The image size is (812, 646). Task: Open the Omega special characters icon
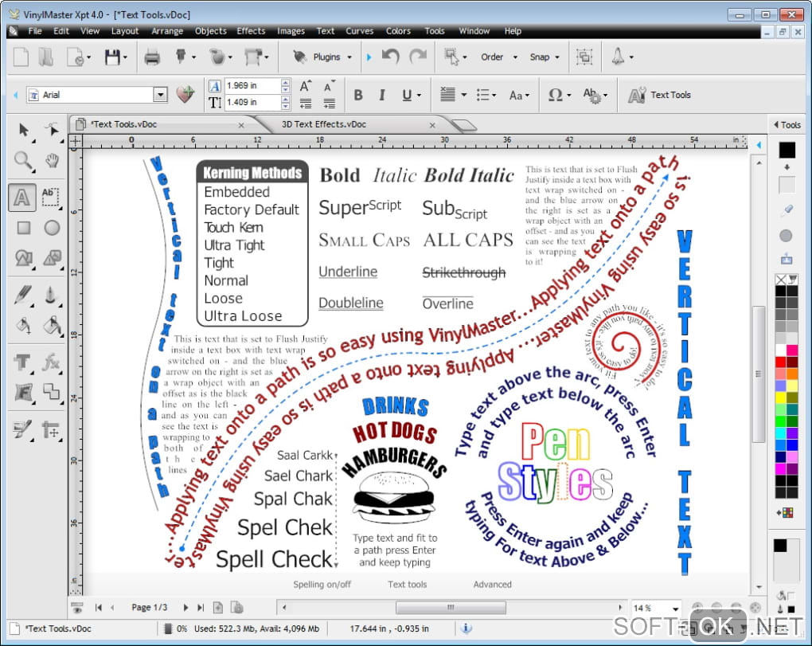coord(555,95)
